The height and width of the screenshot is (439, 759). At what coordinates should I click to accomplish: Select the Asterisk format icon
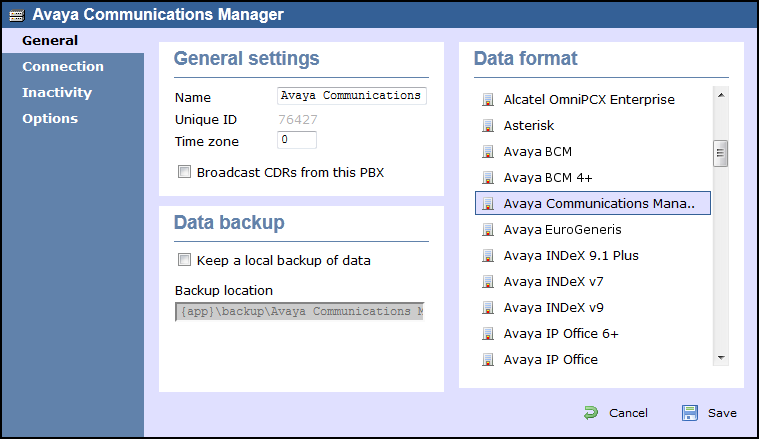point(488,126)
